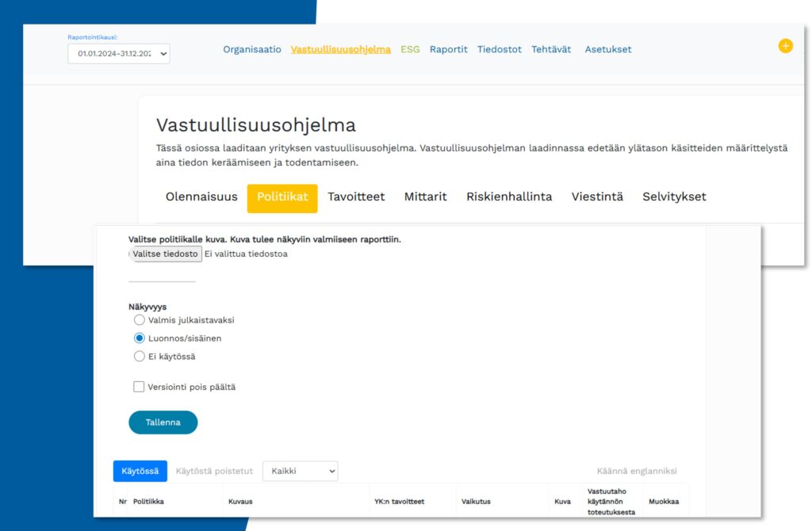Open the Tiedostot page
Viewport: 812px width, 531px height.
coord(499,49)
